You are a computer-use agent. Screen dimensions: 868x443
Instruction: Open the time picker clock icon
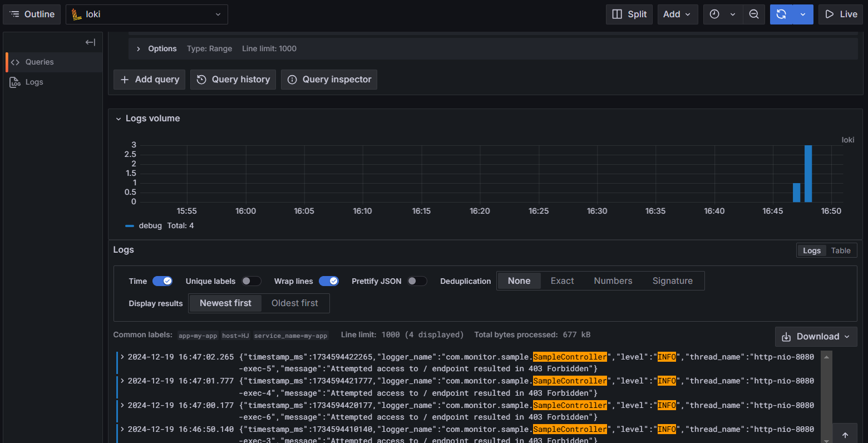715,14
